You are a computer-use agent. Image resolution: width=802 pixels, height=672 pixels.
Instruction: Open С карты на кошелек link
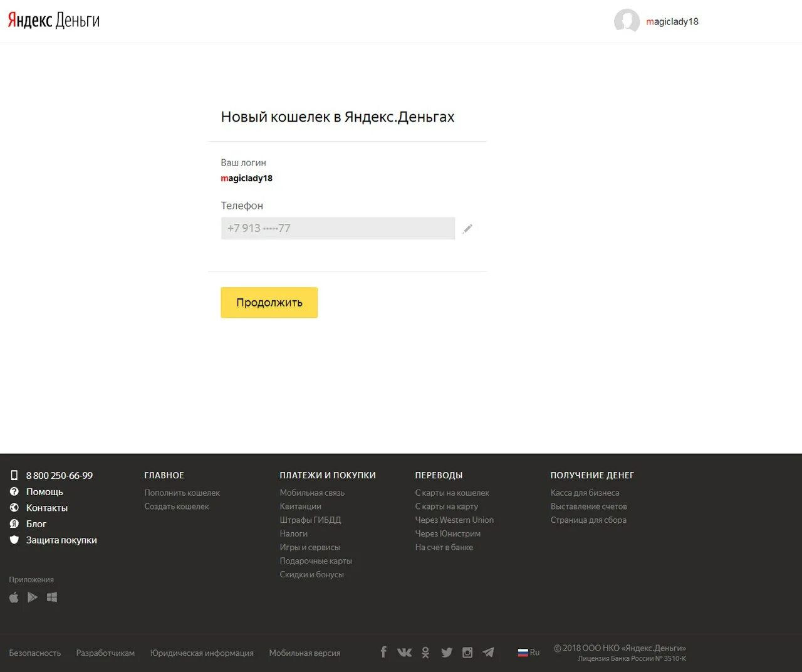coord(452,493)
